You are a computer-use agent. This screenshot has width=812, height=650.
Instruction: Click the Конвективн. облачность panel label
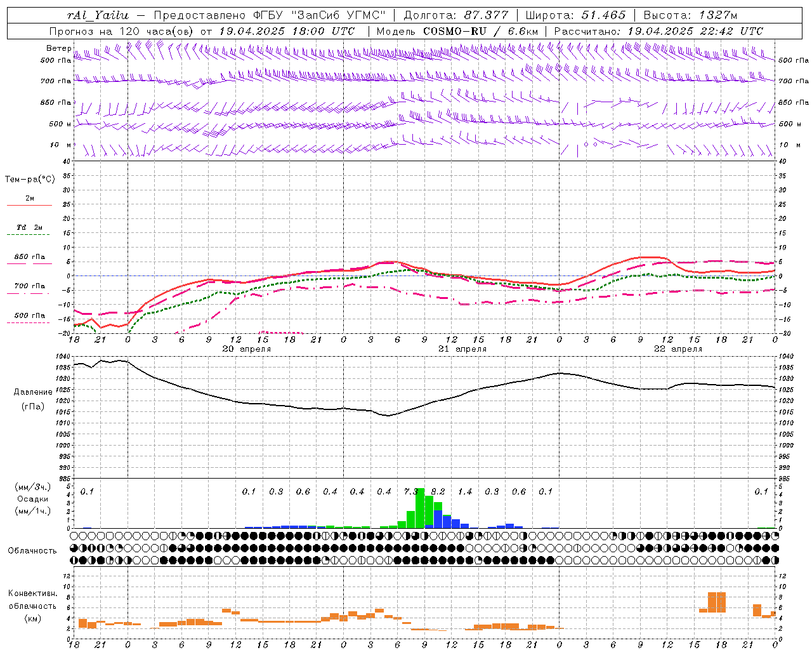click(x=32, y=600)
